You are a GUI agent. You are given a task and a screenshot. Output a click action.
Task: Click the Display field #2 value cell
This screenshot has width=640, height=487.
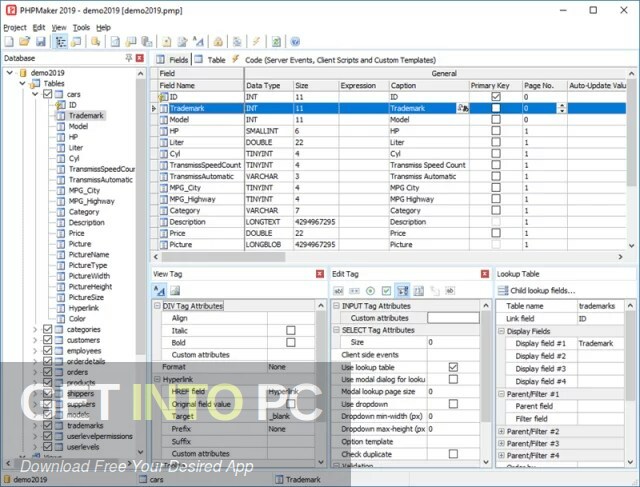600,356
